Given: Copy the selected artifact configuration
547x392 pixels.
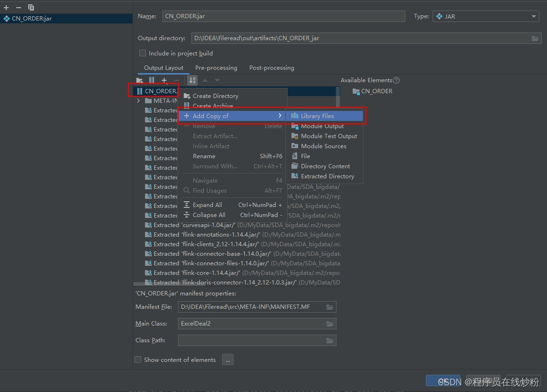Looking at the screenshot, I should (x=31, y=7).
